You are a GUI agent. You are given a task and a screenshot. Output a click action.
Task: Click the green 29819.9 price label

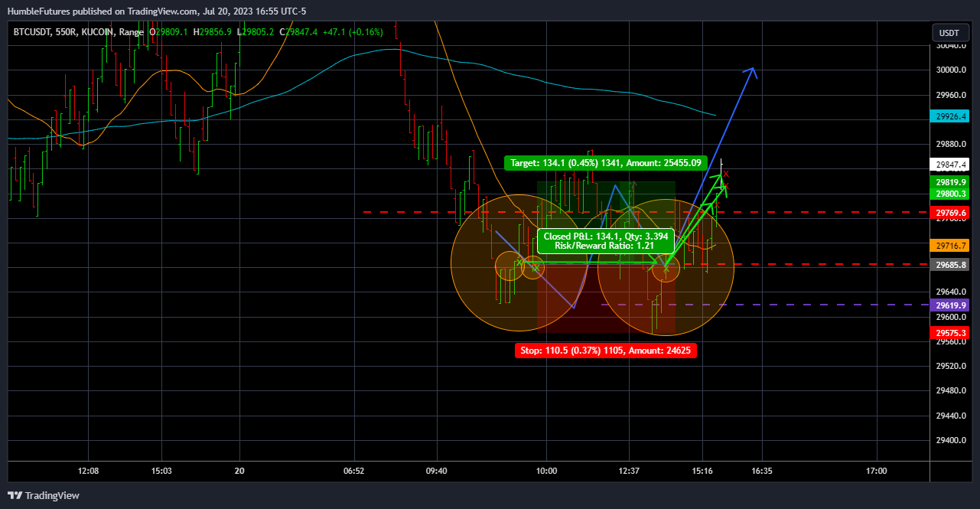point(949,182)
